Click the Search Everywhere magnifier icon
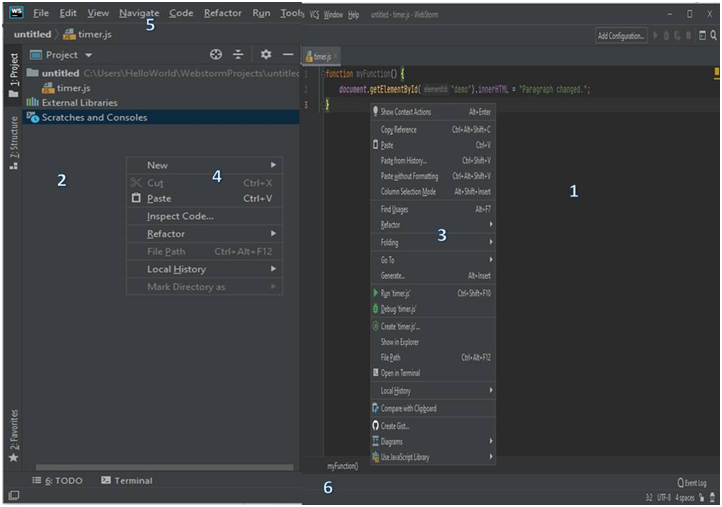Image resolution: width=722 pixels, height=507 pixels. coord(713,35)
